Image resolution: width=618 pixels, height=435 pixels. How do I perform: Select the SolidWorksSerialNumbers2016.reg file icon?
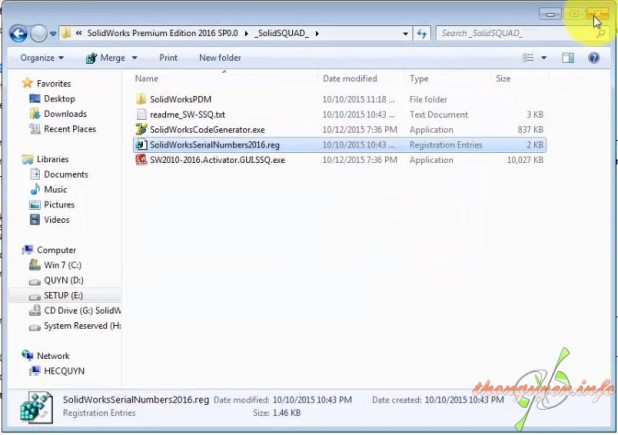pos(141,145)
